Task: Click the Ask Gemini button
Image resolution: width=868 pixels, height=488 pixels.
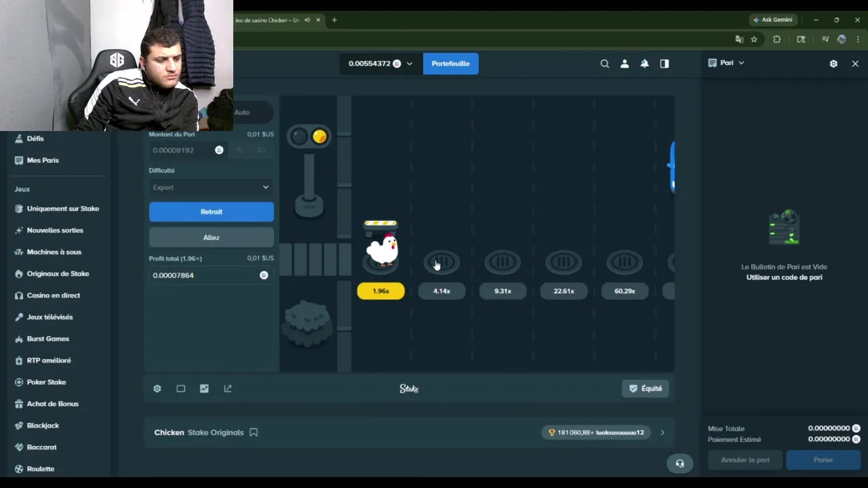Action: pos(772,20)
